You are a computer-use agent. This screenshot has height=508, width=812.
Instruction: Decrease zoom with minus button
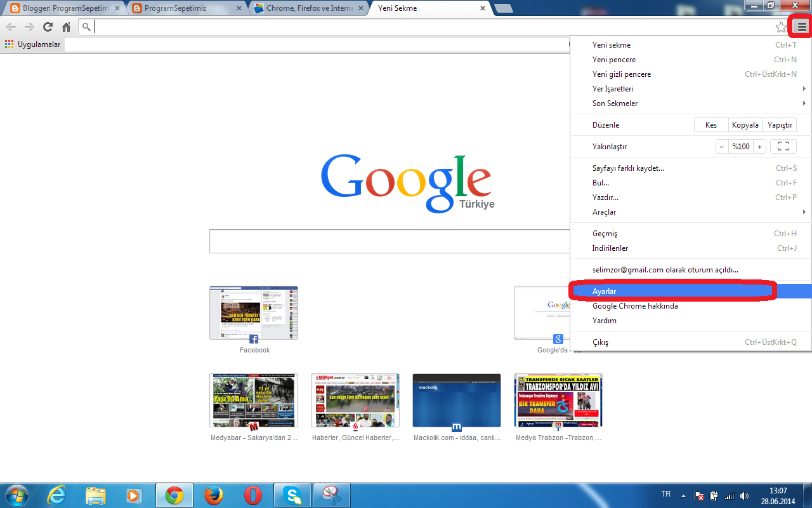722,147
